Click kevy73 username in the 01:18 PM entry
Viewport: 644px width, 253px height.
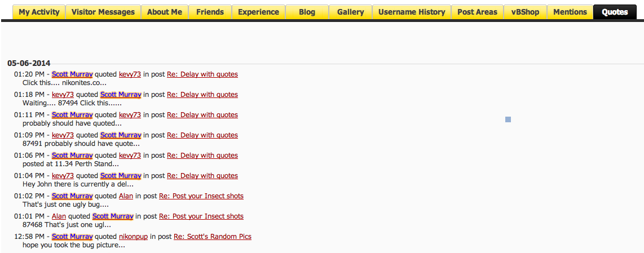coord(63,95)
